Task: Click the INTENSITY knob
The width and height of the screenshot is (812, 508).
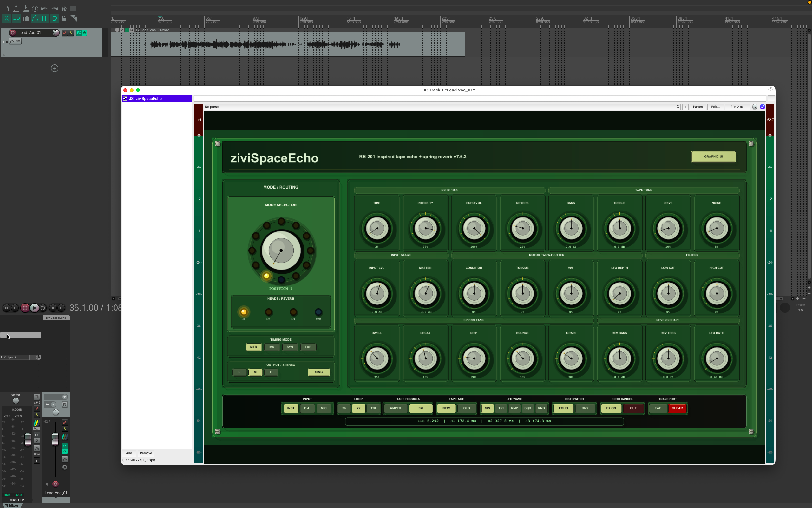Action: click(x=425, y=229)
